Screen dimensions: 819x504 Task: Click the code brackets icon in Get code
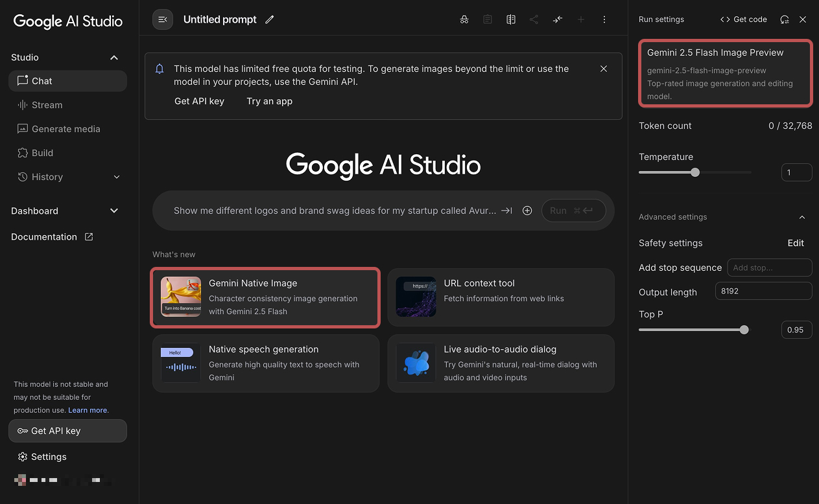coord(725,19)
